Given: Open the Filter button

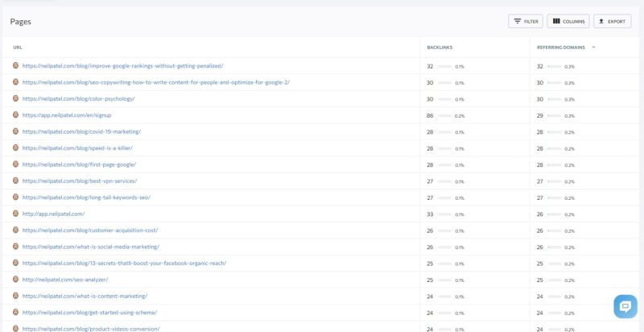Looking at the screenshot, I should click(x=526, y=22).
